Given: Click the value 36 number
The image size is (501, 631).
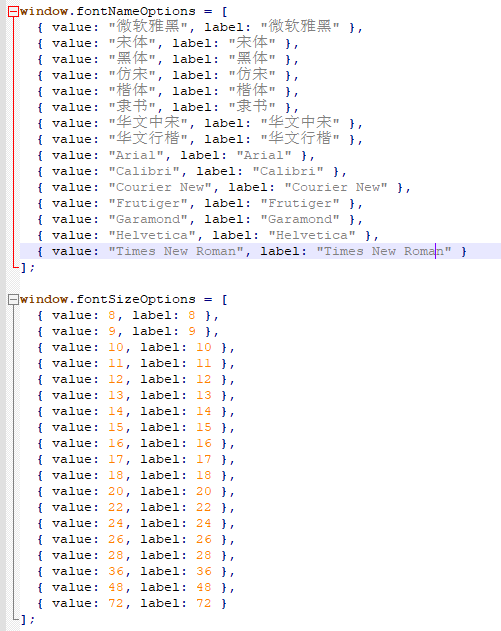Looking at the screenshot, I should [116, 571].
